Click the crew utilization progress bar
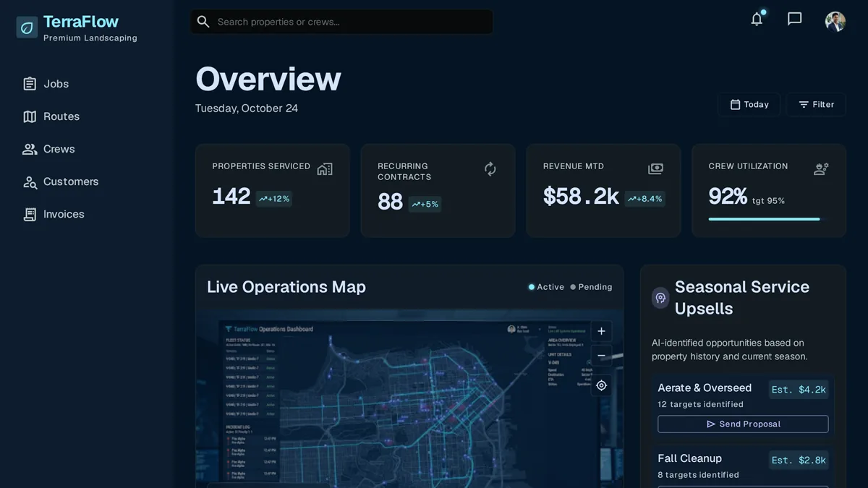This screenshot has width=868, height=488. click(x=769, y=219)
